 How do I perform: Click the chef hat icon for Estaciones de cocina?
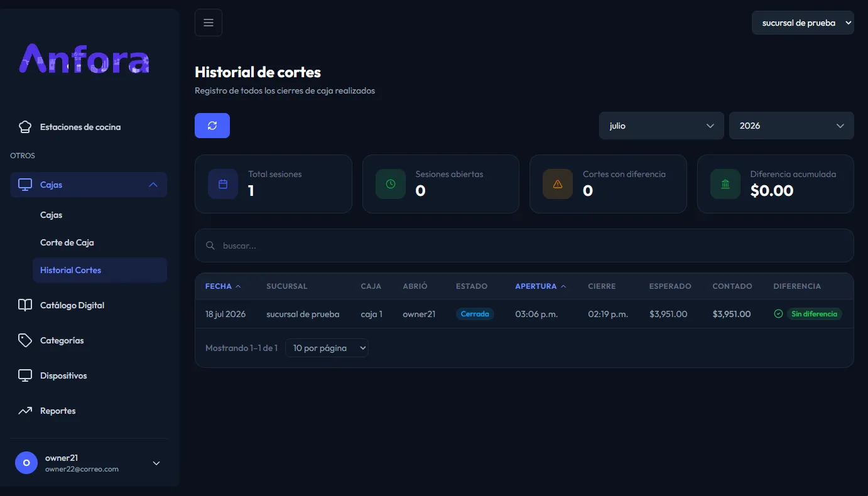[x=25, y=127]
